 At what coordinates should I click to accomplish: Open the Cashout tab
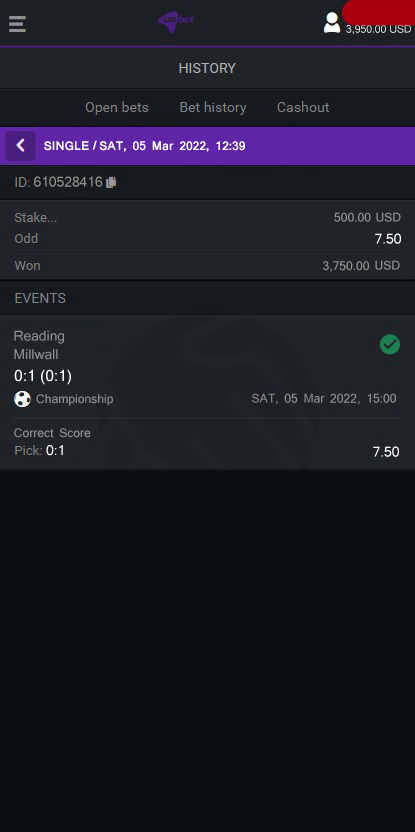(x=303, y=107)
